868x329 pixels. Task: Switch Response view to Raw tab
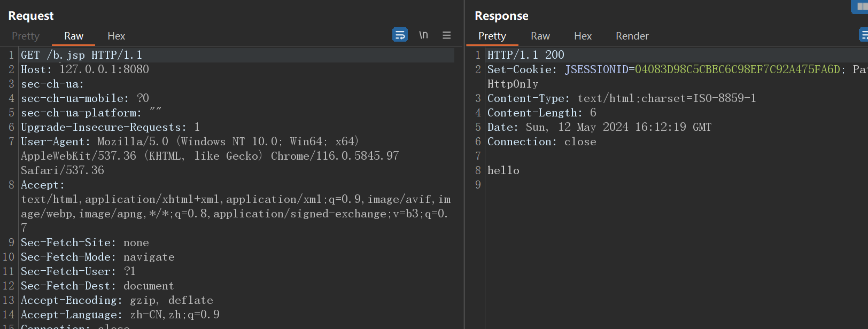(540, 36)
